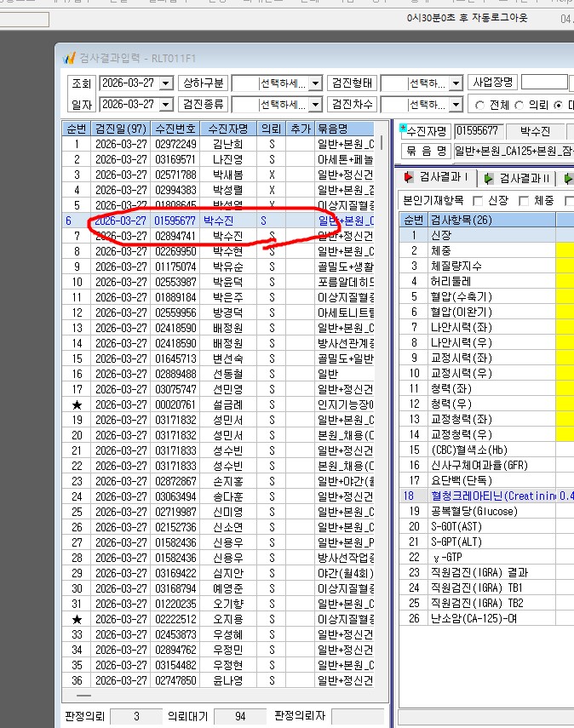Click the green arrow icon on 검사결과 II tab

point(489,178)
